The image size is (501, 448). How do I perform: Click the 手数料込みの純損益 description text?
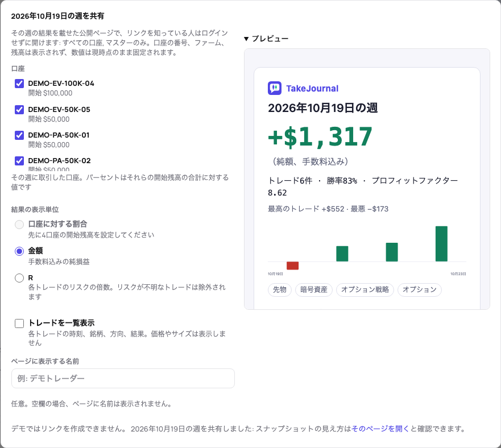59,262
